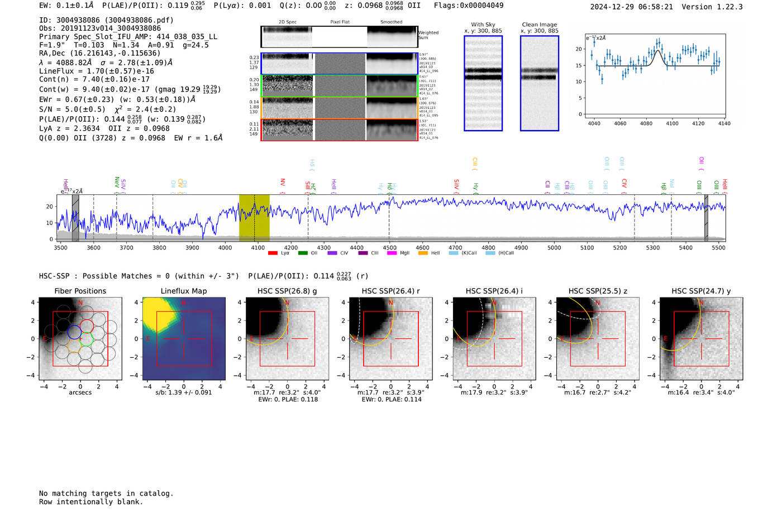Image resolution: width=782 pixels, height=532 pixels.
Task: Click the With Sky CCD image
Action: (483, 83)
